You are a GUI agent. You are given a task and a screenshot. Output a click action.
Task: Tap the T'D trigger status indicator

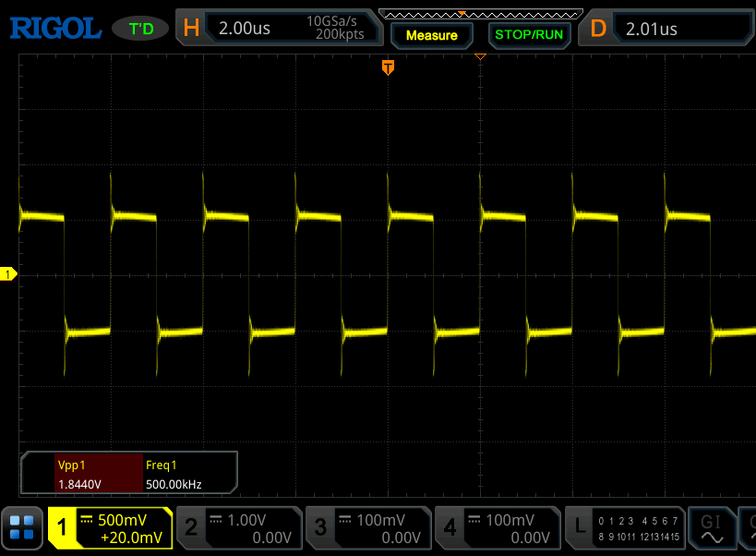140,29
